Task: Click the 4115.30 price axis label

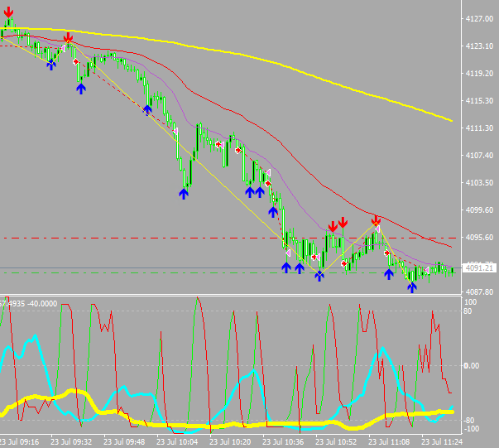Action: pos(479,101)
